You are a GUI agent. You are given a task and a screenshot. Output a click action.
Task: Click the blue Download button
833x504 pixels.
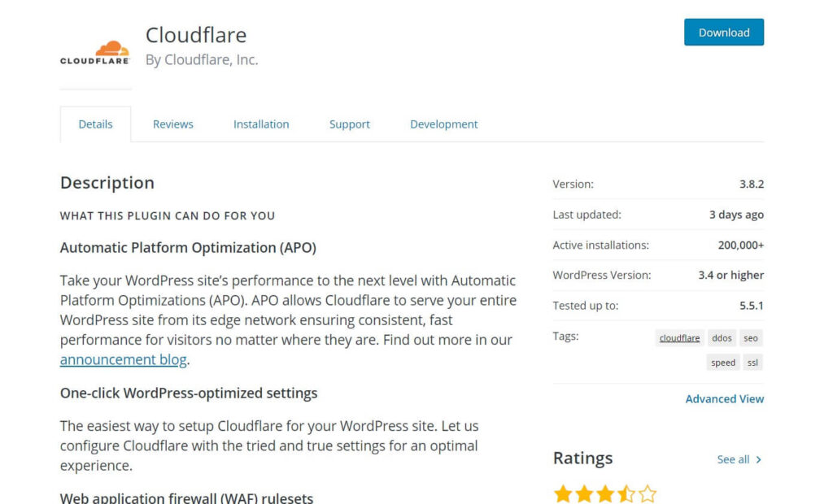pos(723,33)
